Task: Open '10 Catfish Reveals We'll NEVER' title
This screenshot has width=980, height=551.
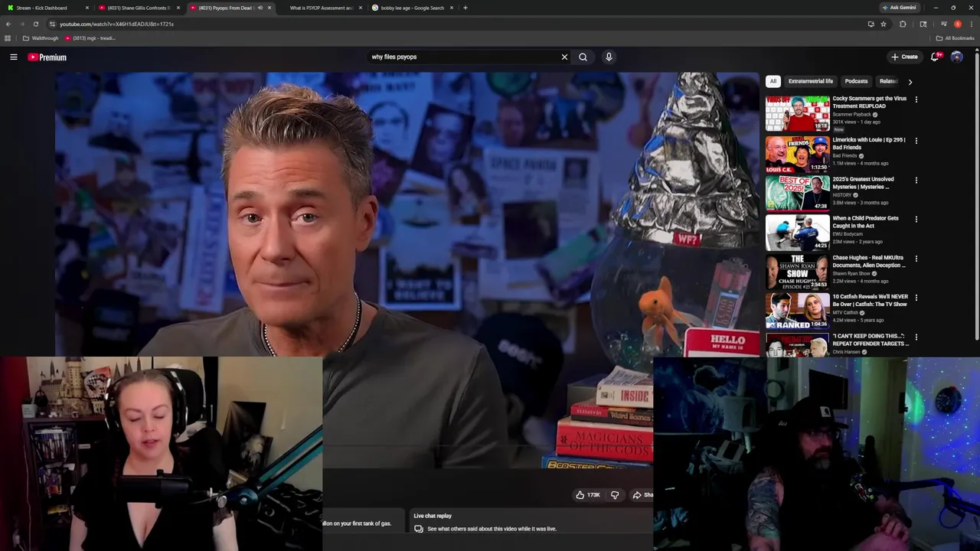Action: pos(871,300)
